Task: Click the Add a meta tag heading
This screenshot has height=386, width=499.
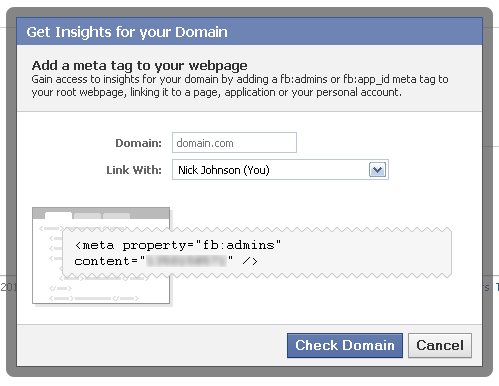Action: 139,65
